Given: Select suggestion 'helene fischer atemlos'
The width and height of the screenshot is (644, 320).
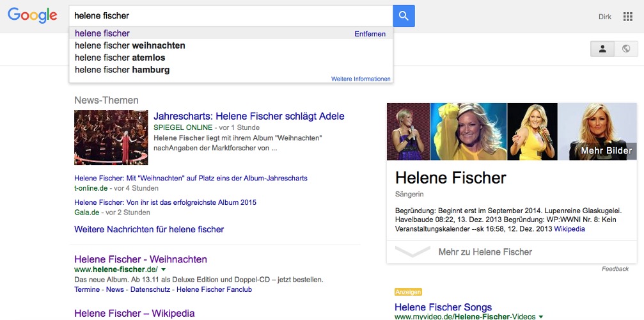Looking at the screenshot, I should click(x=231, y=58).
